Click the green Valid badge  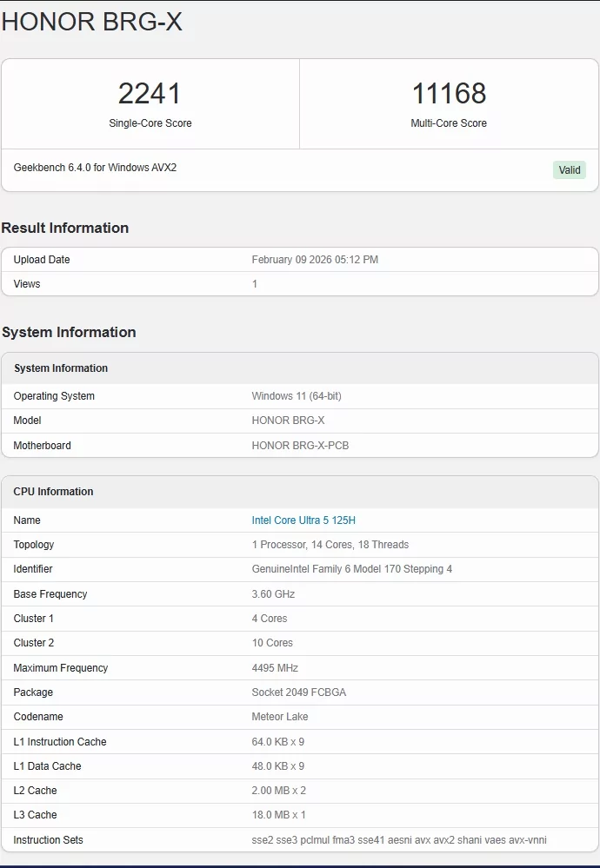pyautogui.click(x=570, y=170)
